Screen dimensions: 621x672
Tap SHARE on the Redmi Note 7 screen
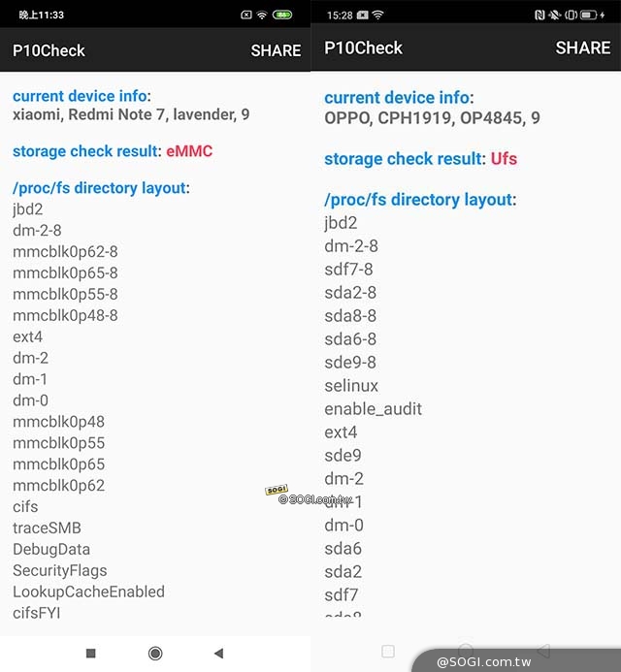276,50
